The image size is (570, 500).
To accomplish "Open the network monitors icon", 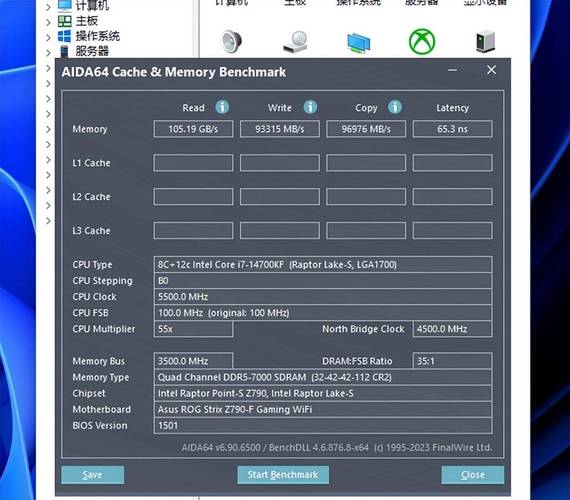I will pos(358,43).
